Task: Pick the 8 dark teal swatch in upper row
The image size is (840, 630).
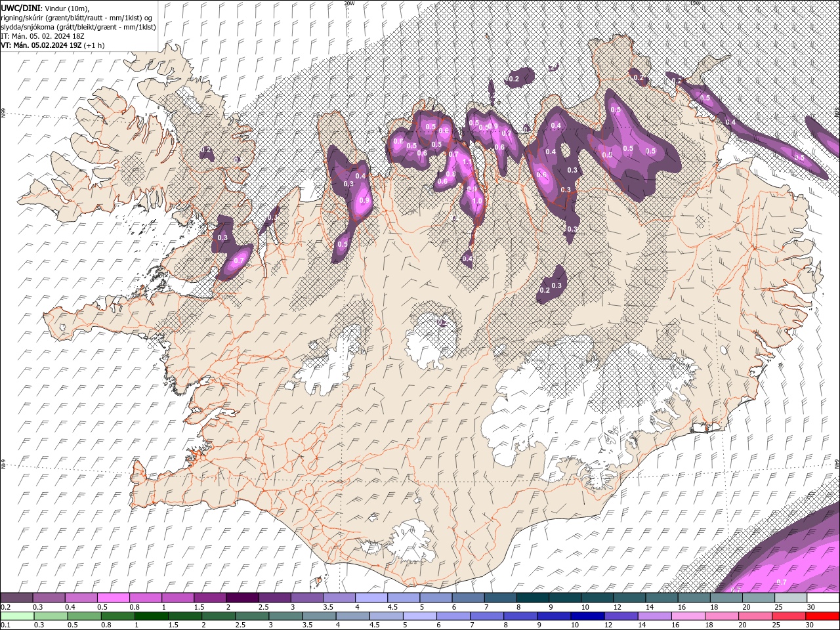Action: tap(533, 598)
